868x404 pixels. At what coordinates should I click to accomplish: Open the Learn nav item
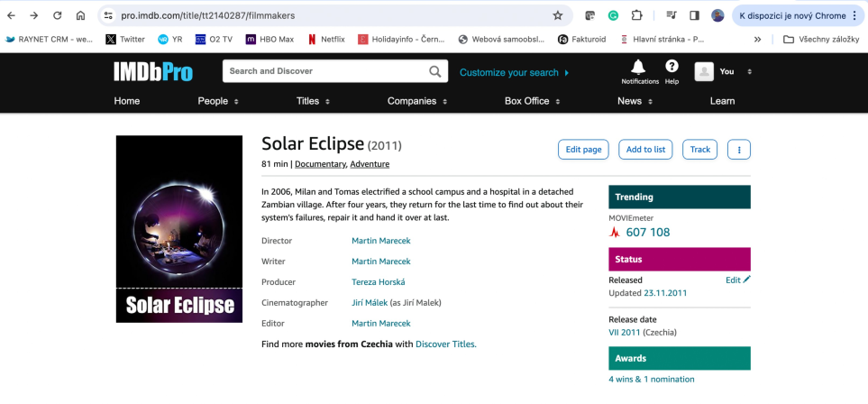point(722,101)
